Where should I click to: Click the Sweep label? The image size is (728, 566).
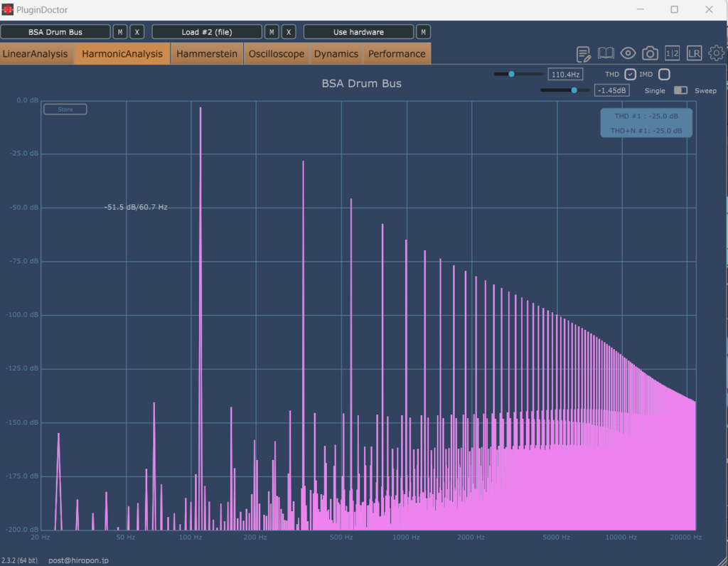pyautogui.click(x=706, y=90)
